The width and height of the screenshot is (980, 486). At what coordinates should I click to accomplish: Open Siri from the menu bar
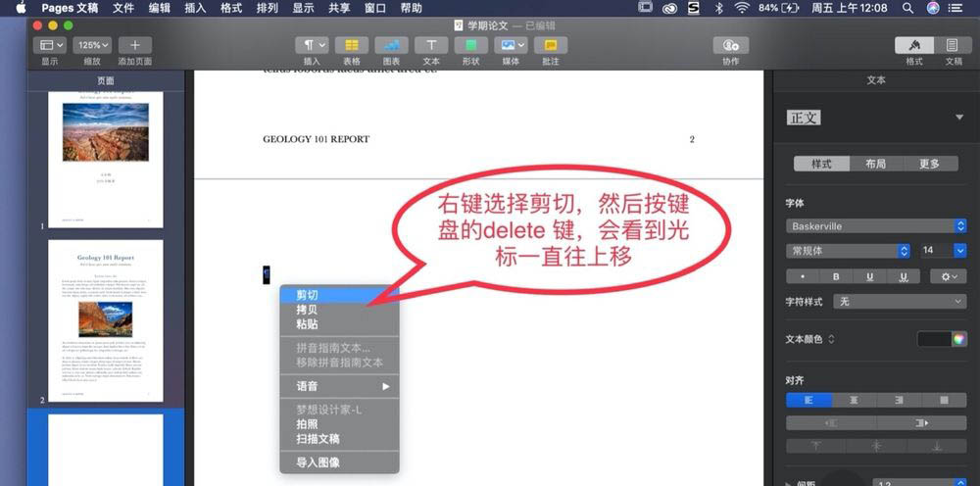[933, 8]
